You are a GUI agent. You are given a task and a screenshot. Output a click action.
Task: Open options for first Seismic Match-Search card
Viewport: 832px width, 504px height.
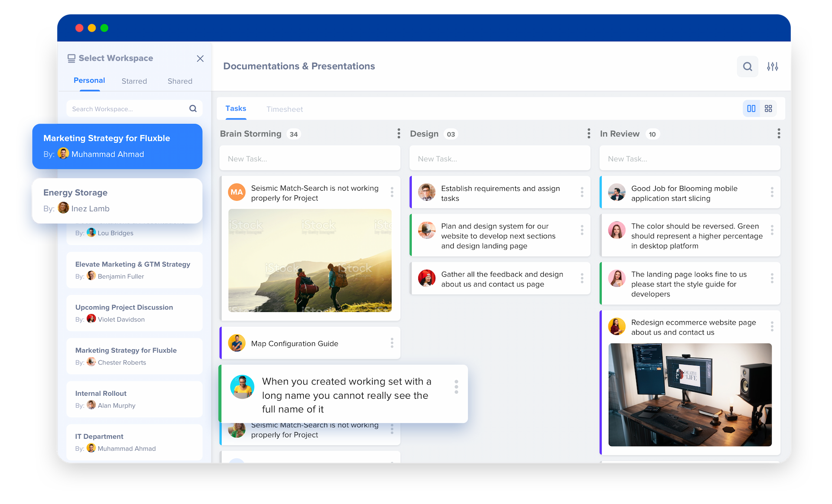pos(392,192)
